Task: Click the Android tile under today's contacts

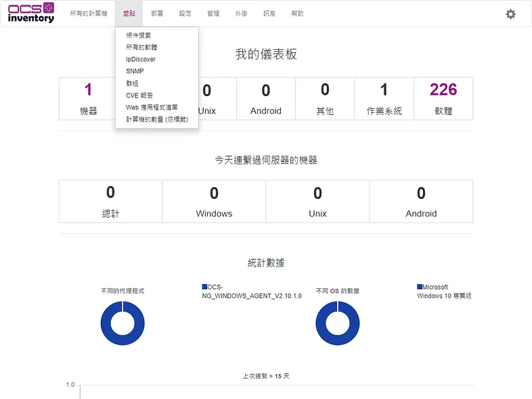Action: click(421, 202)
